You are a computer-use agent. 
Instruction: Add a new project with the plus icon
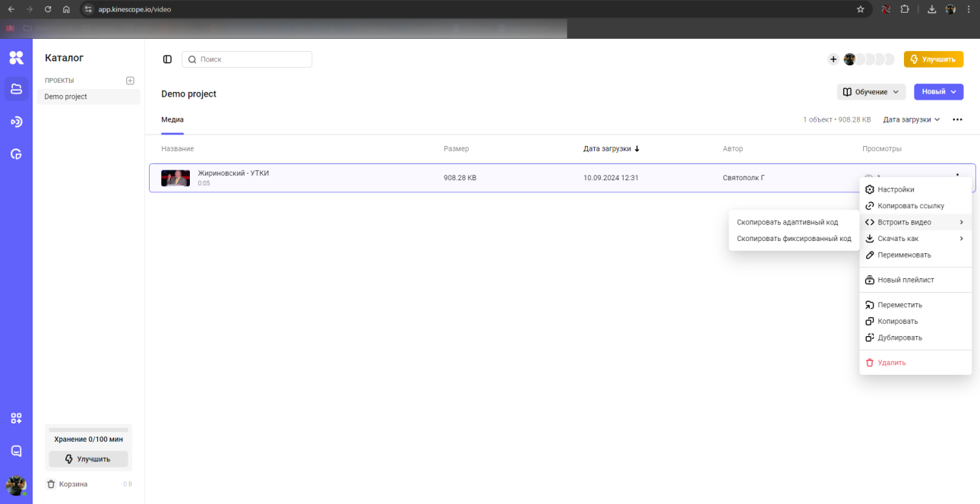130,81
